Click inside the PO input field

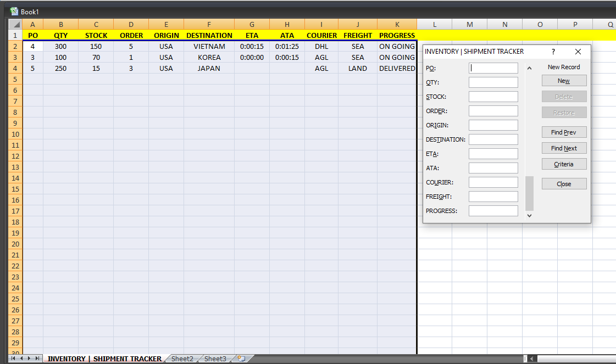tap(493, 68)
